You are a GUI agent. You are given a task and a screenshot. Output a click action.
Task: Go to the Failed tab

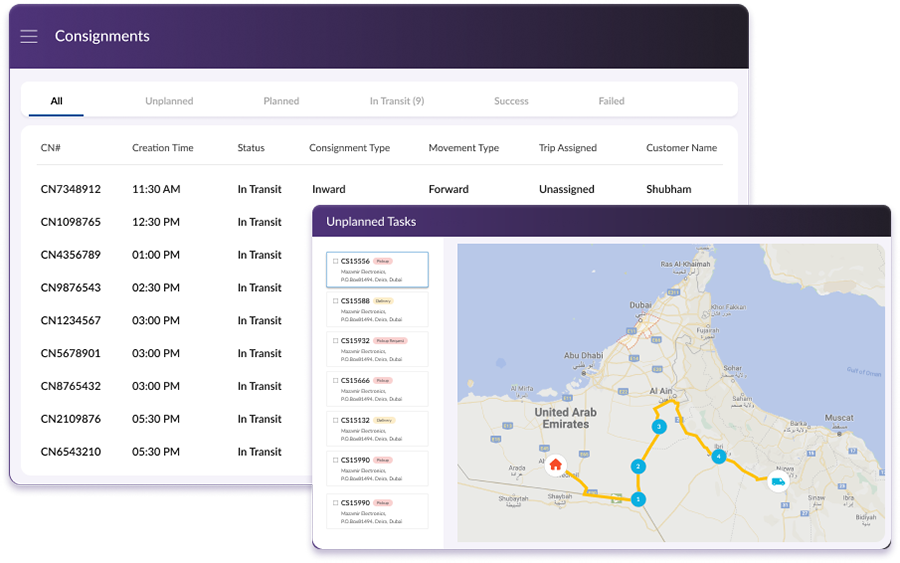pos(611,101)
